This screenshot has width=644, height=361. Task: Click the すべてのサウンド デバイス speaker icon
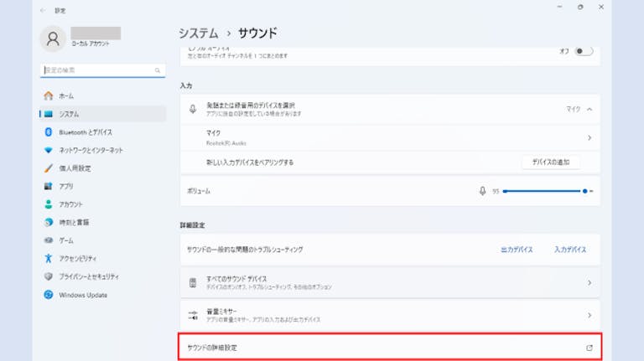coord(193,282)
